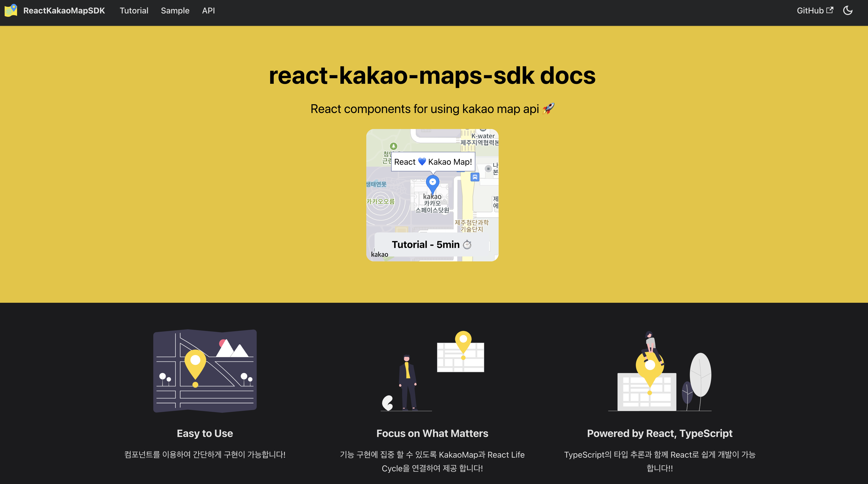Open the Sample nav item
Screen dimensions: 868x484
[175, 10]
